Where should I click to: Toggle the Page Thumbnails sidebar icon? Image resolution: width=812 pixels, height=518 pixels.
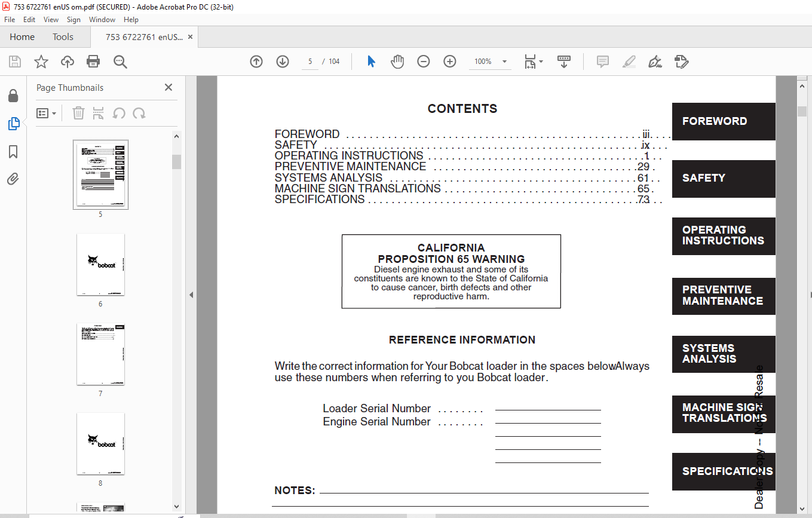[x=13, y=124]
